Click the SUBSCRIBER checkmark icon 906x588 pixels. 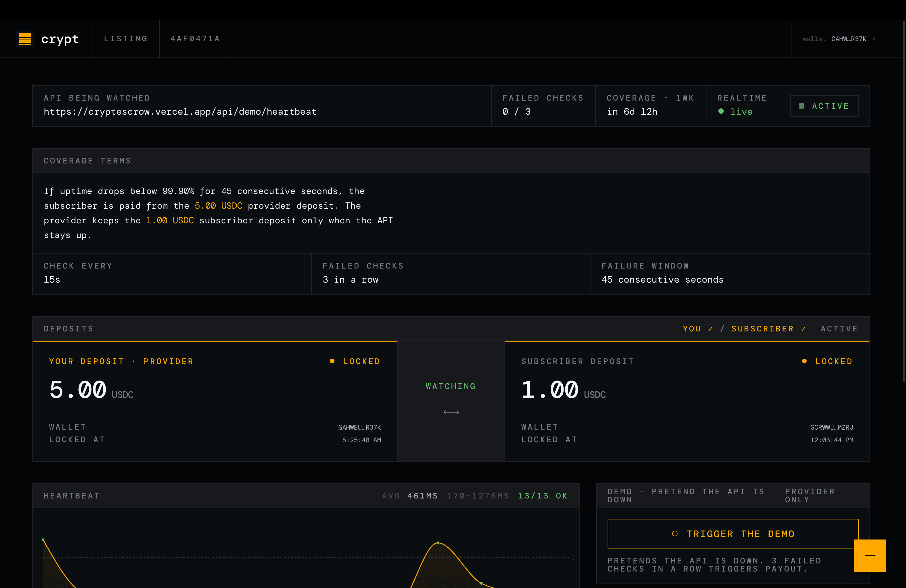(x=803, y=329)
